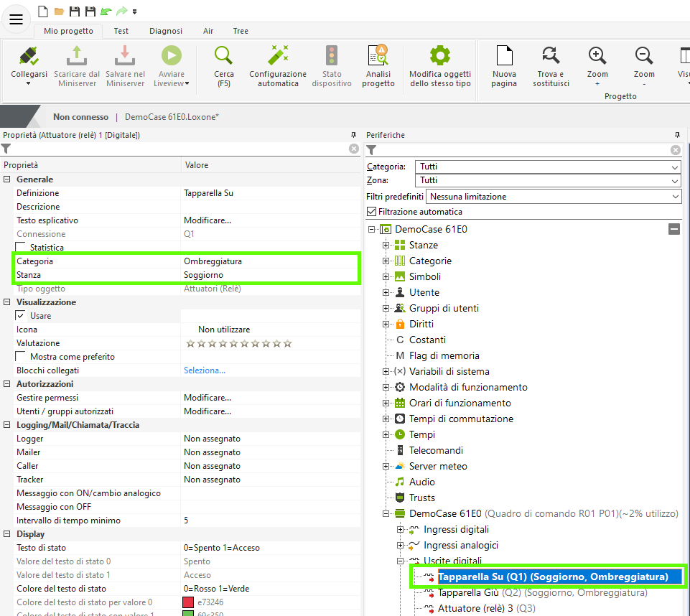Open the Air ribbon tab
This screenshot has width=690, height=616.
(x=208, y=31)
